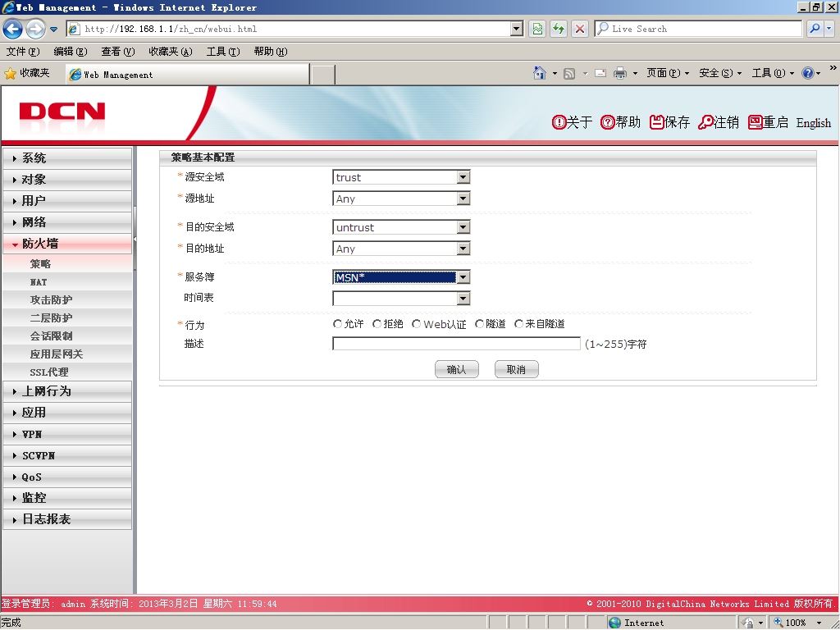Open the 二层防护 sidebar item
The width and height of the screenshot is (840, 630).
tap(51, 318)
